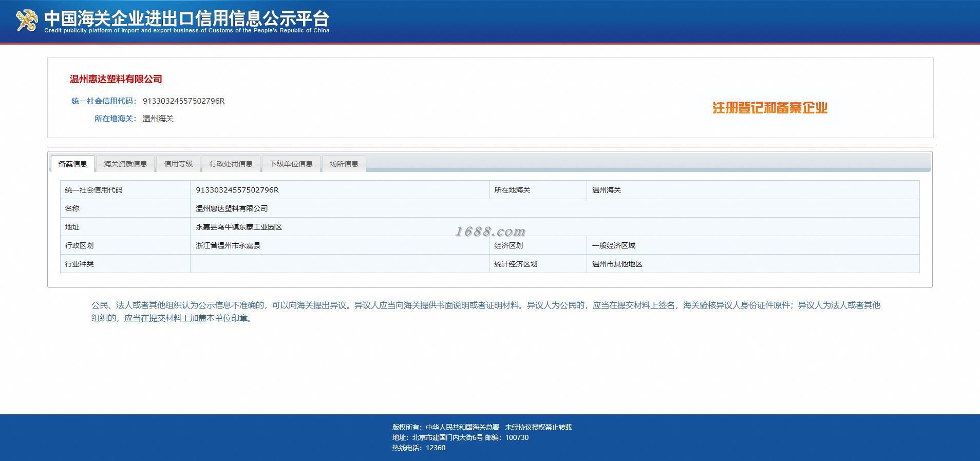Screen dimensions: 980x461
Task: Click the hotline number 12360
Action: click(x=436, y=448)
